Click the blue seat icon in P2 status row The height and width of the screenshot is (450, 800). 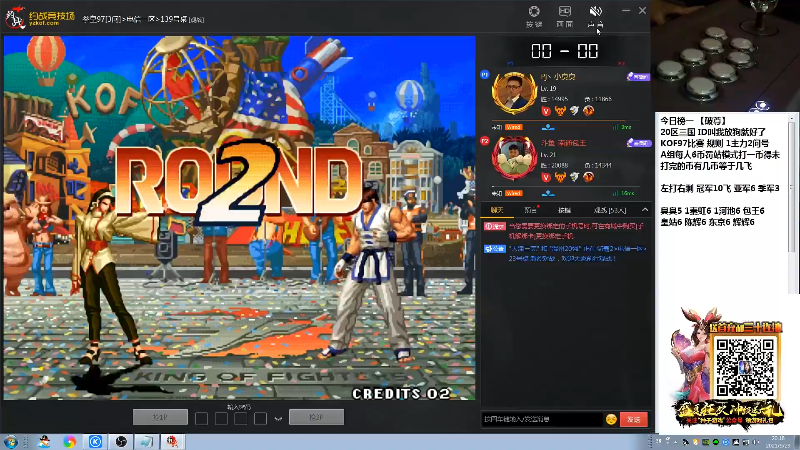tap(548, 193)
